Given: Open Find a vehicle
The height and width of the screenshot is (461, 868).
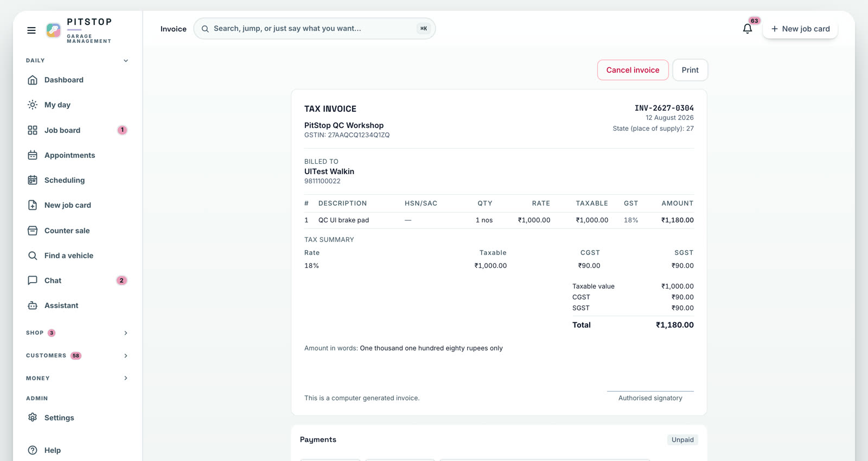Looking at the screenshot, I should pyautogui.click(x=77, y=255).
